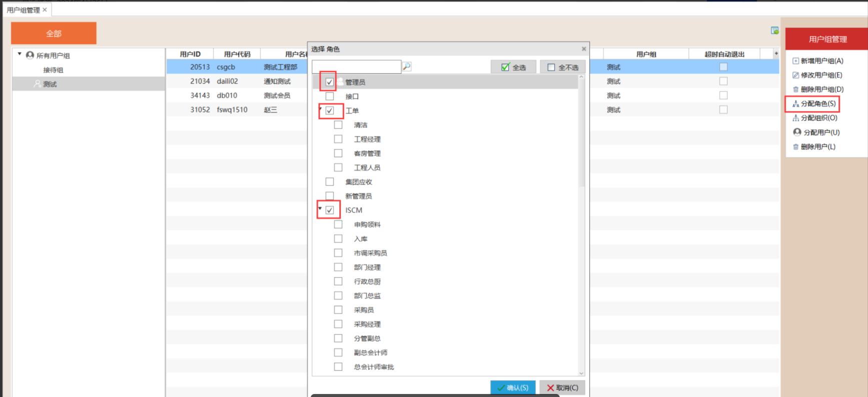Click the search magnifier icon in role dialog
Screen dimensions: 868x397
point(407,66)
